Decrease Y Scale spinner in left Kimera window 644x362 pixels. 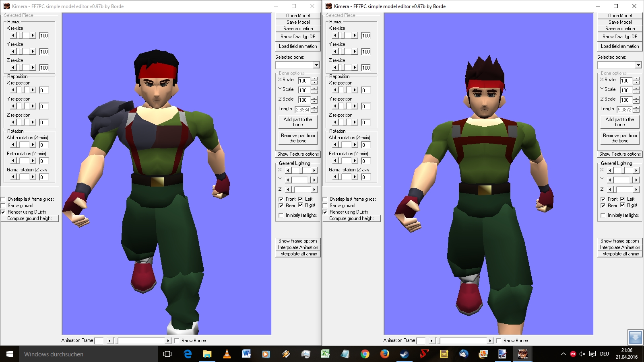(314, 92)
